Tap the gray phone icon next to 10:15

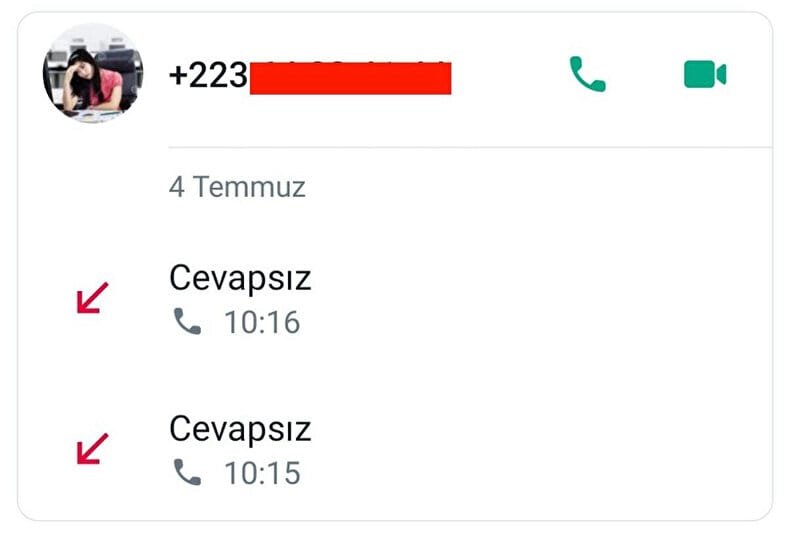coord(187,472)
